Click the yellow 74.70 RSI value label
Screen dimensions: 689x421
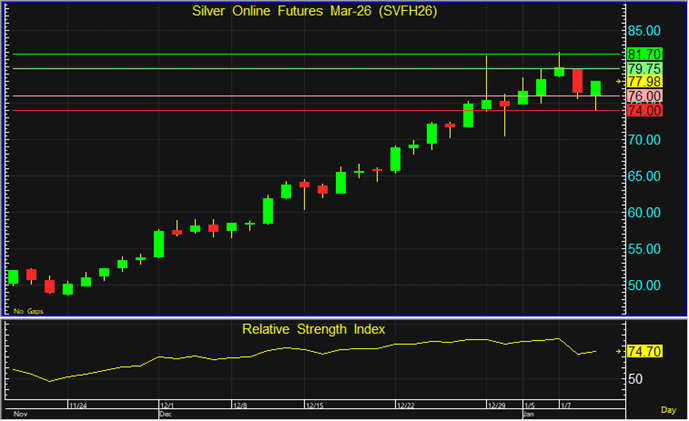(644, 351)
